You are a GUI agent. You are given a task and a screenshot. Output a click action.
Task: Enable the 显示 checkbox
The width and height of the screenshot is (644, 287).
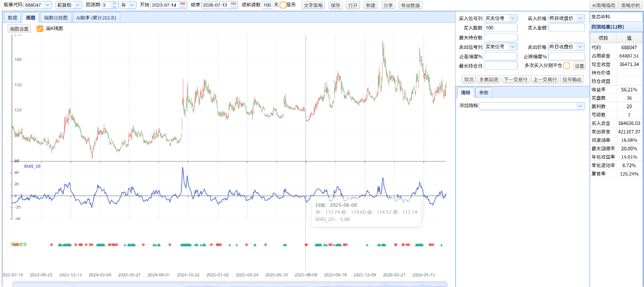(x=283, y=5)
